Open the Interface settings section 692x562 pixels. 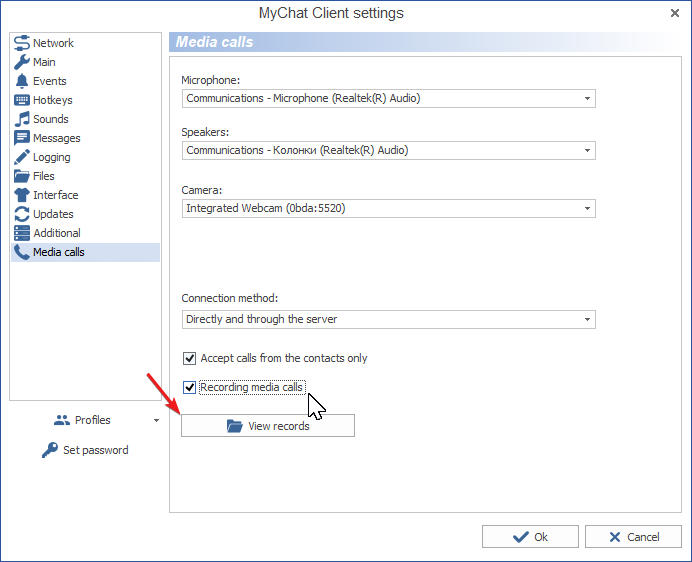[55, 195]
